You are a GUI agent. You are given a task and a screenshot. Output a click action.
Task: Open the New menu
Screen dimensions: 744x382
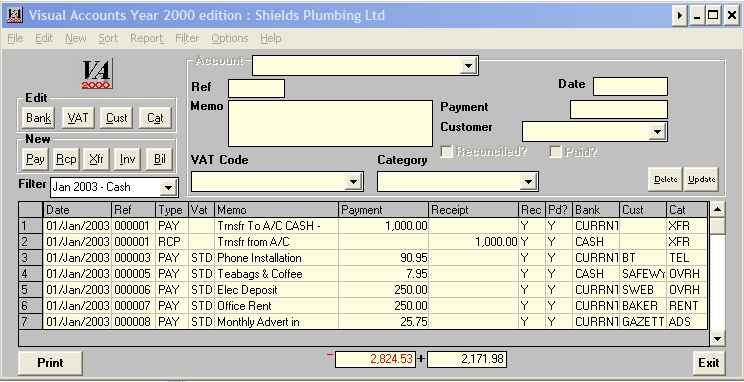pyautogui.click(x=76, y=38)
